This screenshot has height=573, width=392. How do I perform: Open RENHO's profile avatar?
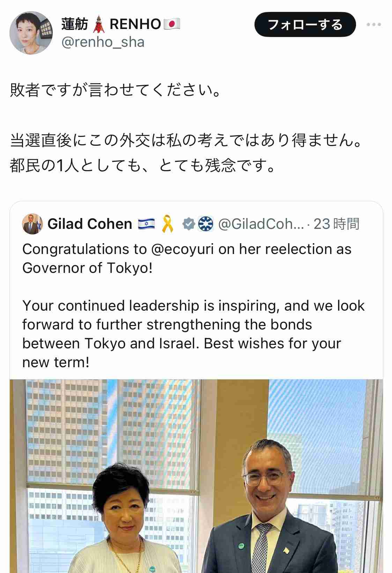31,33
